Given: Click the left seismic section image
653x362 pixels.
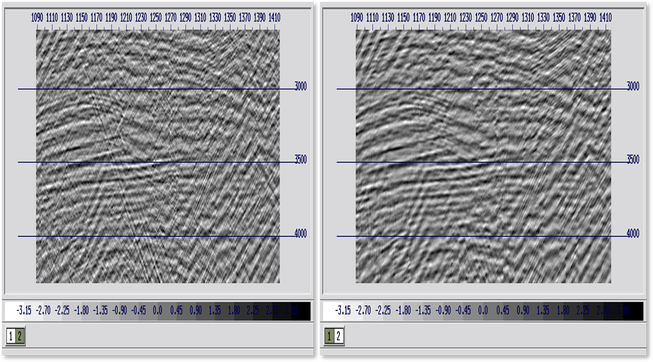Looking at the screenshot, I should pos(158,156).
